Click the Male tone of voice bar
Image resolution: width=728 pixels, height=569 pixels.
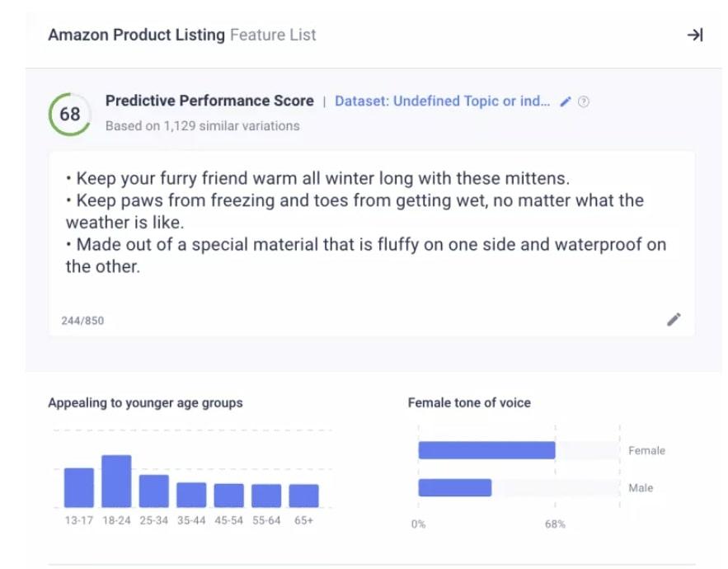(x=454, y=487)
